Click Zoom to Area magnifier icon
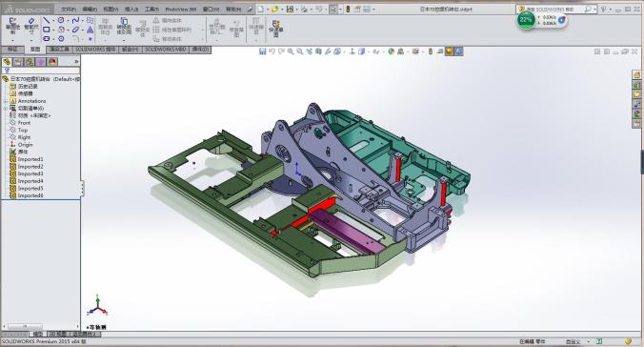The height and width of the screenshot is (347, 644). pos(300,51)
